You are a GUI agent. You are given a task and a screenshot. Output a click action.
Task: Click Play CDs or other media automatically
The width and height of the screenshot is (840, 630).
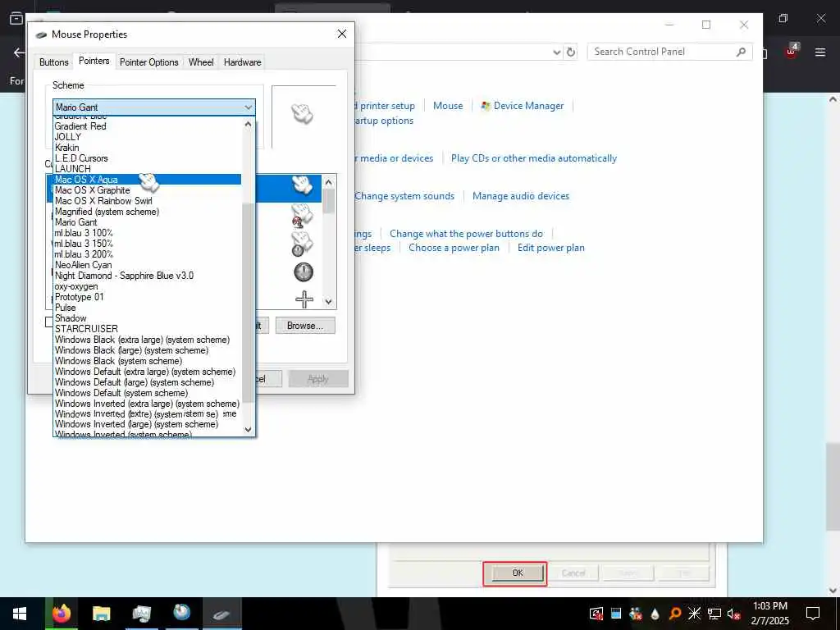point(533,158)
